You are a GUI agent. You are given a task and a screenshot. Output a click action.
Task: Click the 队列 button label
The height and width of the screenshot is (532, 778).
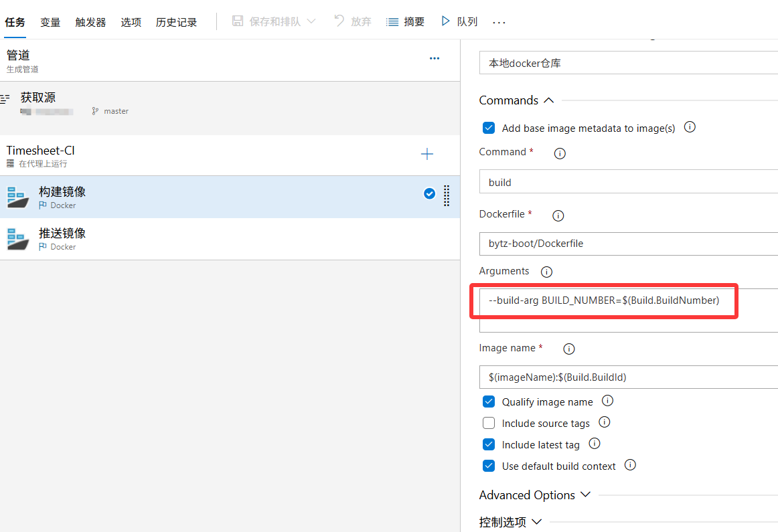(x=467, y=22)
